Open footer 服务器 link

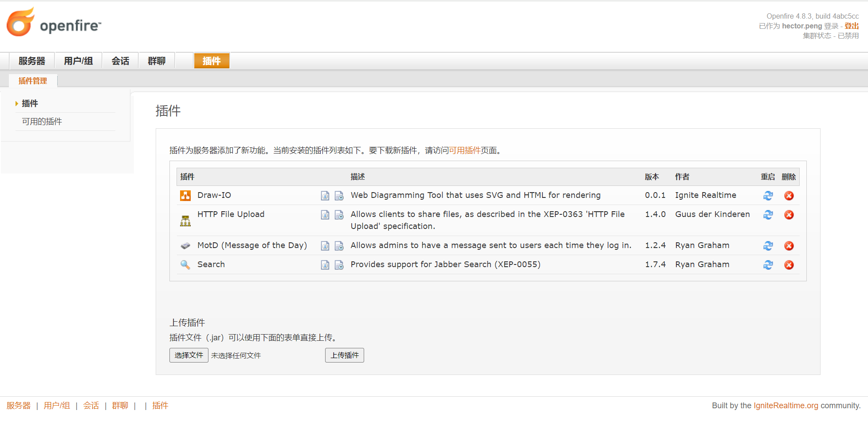pos(19,406)
